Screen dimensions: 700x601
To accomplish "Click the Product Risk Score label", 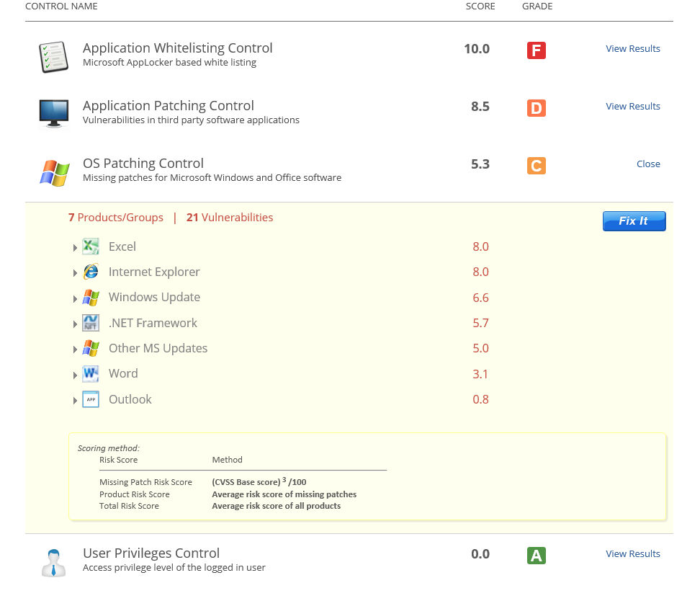I will [135, 494].
